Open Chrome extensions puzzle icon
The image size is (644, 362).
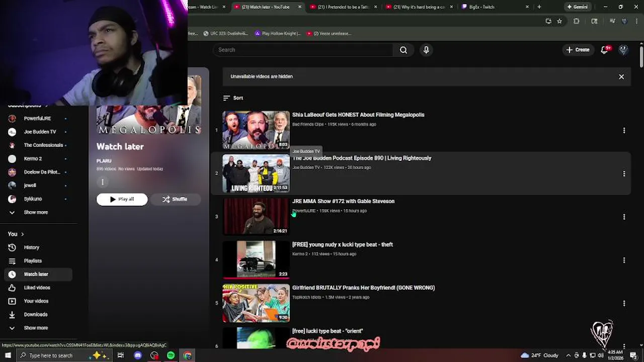coord(577,21)
